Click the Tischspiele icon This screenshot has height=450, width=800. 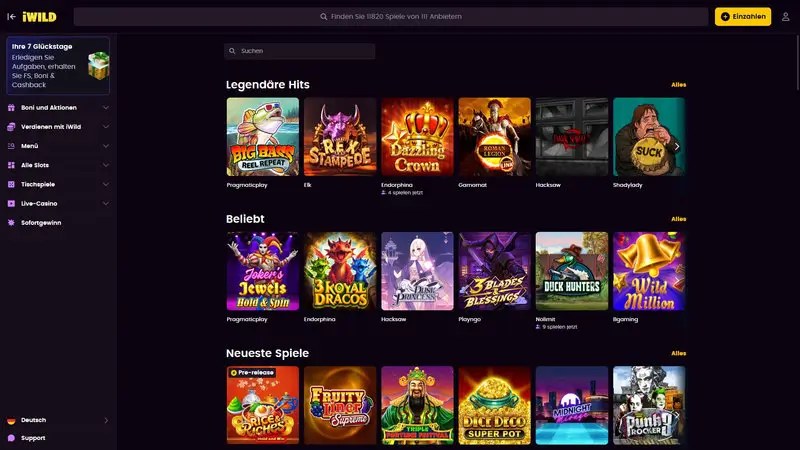pos(11,184)
